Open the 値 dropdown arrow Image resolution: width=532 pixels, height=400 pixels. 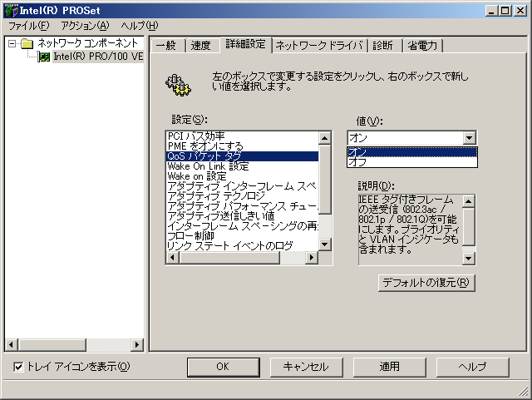click(x=470, y=138)
